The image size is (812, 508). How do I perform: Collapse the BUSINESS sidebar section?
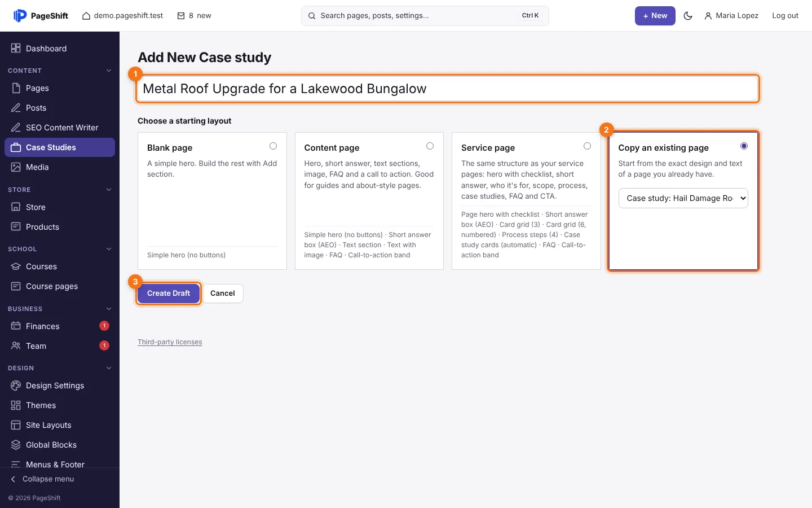tap(109, 309)
